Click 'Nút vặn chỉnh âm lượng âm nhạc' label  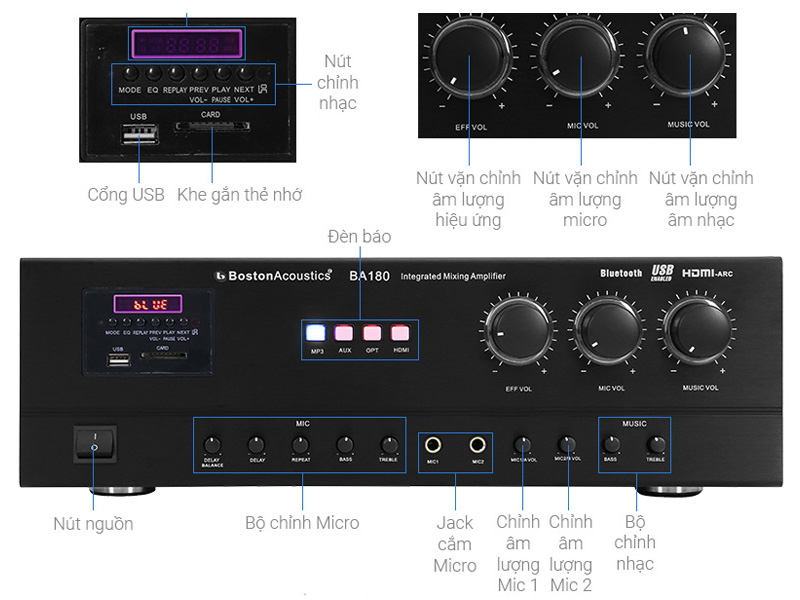701,199
